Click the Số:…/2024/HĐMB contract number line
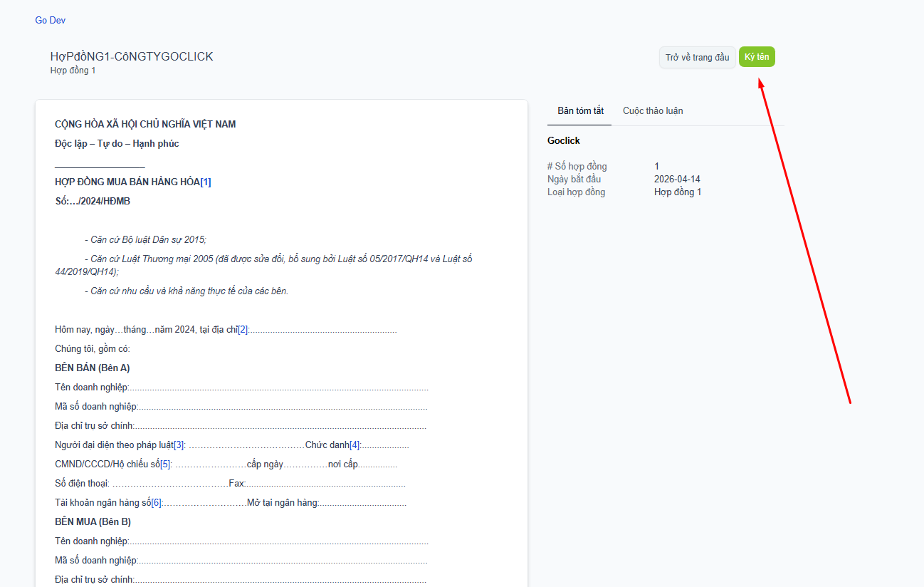Screen dimensions: 924x587 (93, 202)
